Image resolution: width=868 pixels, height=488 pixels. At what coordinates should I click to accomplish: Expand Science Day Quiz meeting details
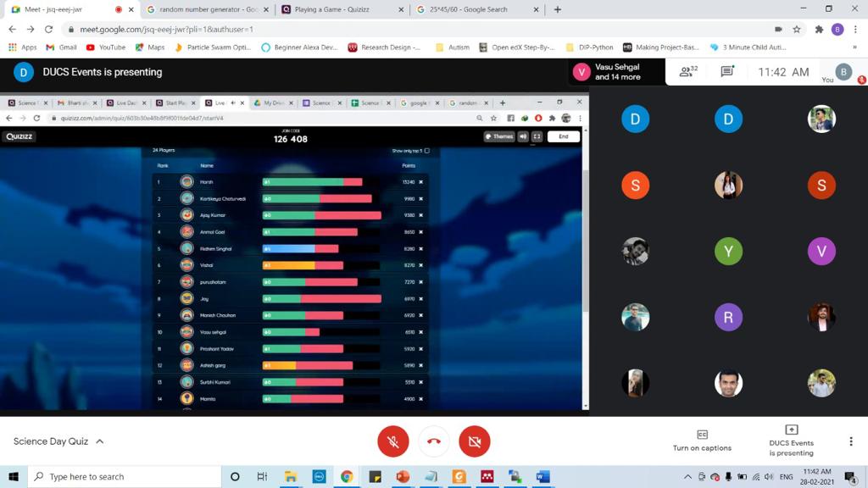[x=58, y=441]
